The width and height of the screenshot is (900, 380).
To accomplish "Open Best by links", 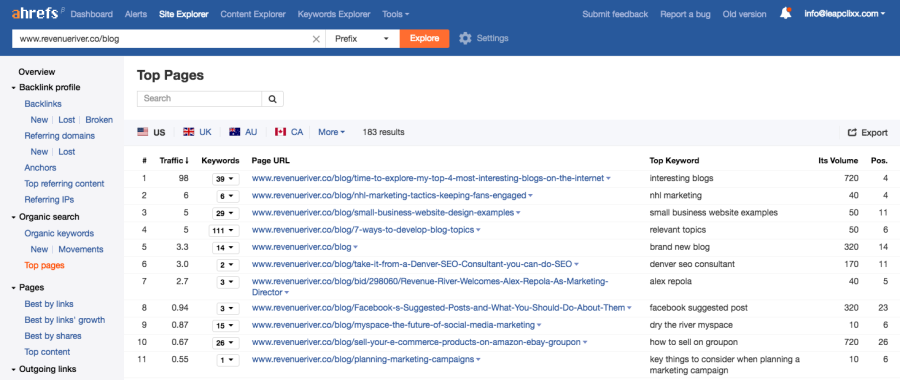I will [49, 304].
